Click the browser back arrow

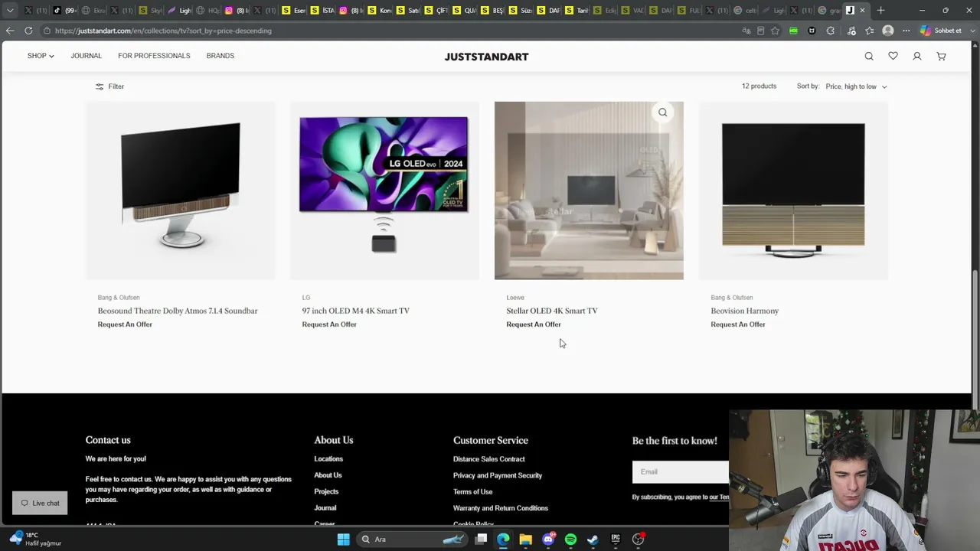[10, 31]
